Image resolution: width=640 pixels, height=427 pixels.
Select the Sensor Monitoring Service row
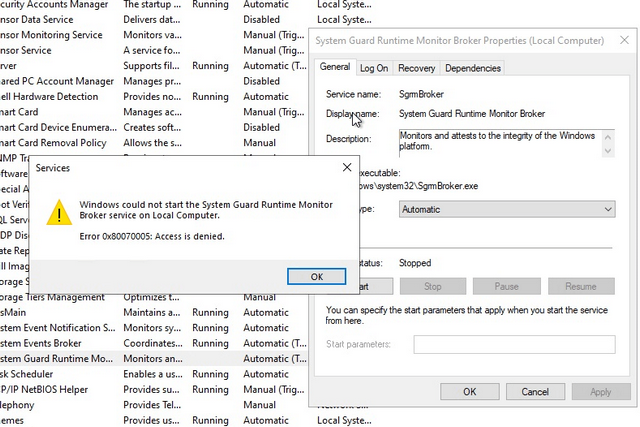(x=153, y=35)
